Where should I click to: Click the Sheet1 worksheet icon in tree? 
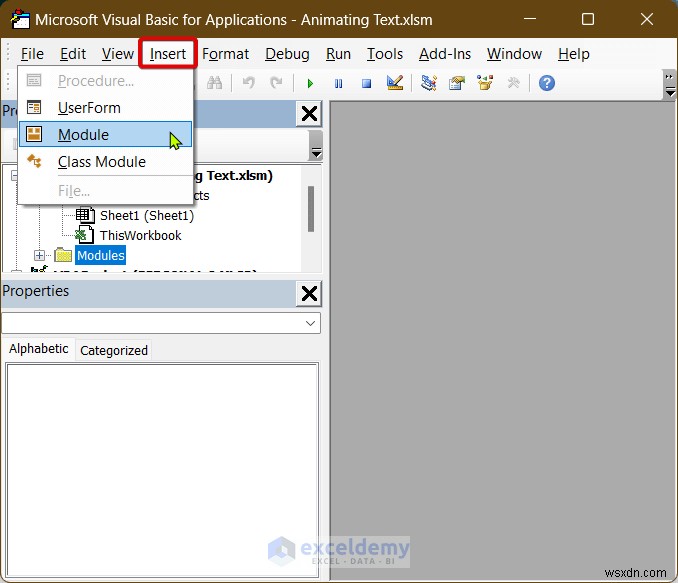pyautogui.click(x=85, y=215)
